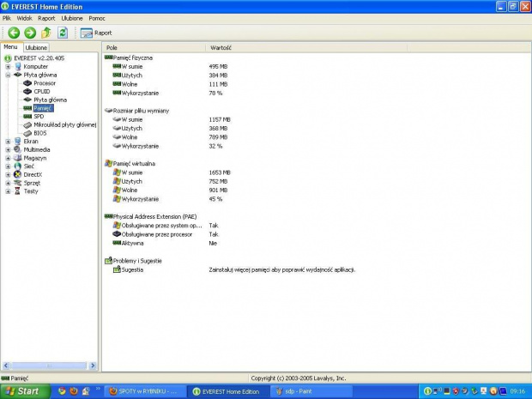Click the DirectX yellow X icon

pos(18,175)
